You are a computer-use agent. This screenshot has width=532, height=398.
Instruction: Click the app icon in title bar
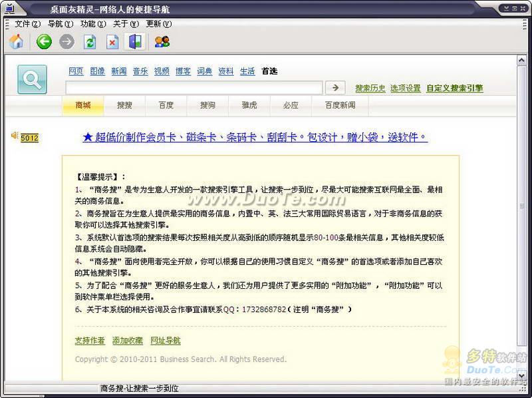pyautogui.click(x=10, y=8)
